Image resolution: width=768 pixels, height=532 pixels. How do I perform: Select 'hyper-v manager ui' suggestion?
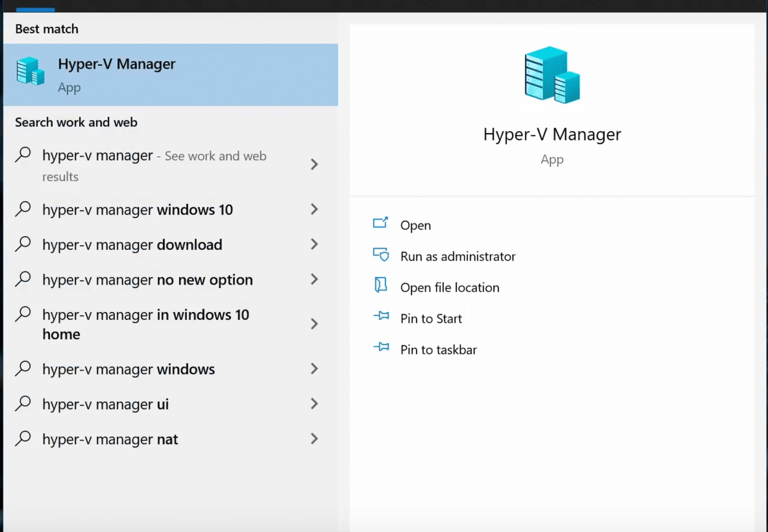170,404
